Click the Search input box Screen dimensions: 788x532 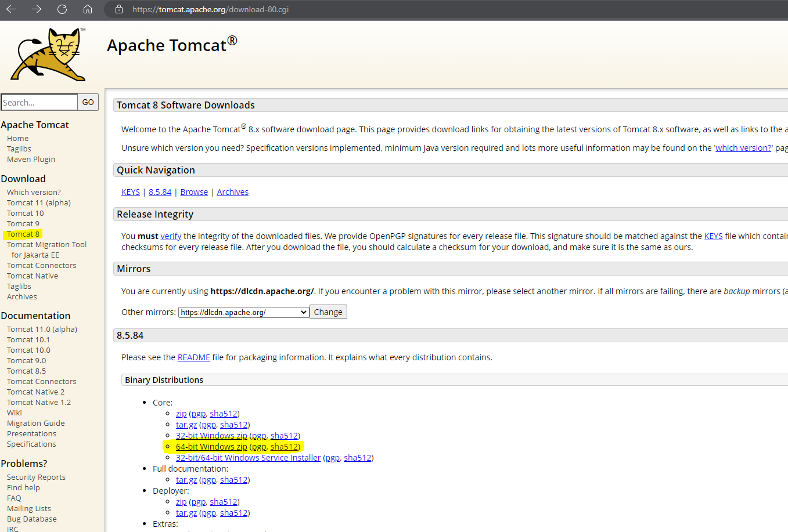39,102
